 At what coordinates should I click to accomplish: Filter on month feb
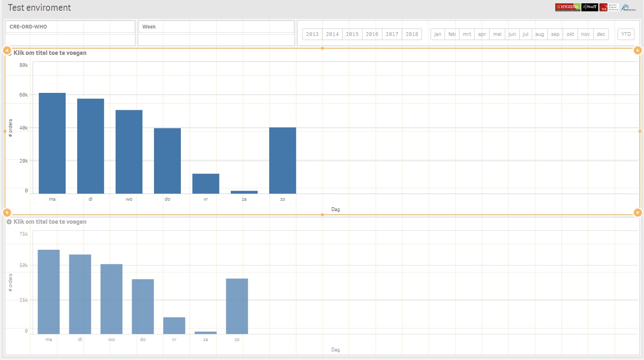[x=452, y=34]
